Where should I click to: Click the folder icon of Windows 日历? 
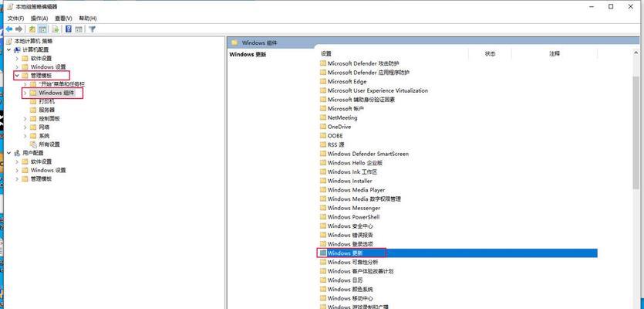(x=323, y=280)
